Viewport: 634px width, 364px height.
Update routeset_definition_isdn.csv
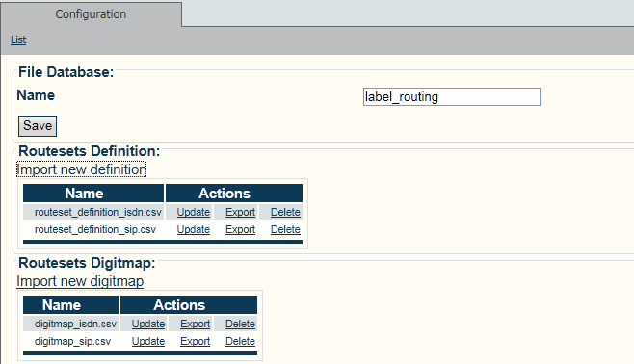pyautogui.click(x=194, y=212)
